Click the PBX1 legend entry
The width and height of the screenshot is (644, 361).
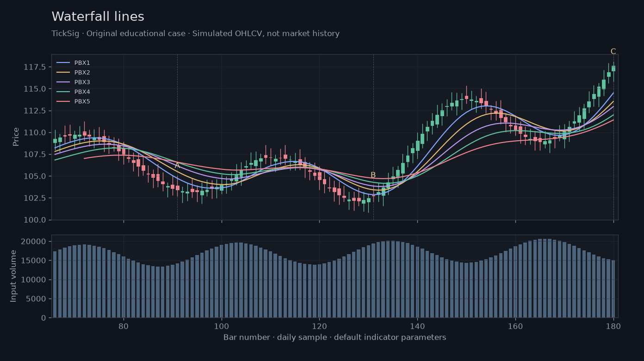[73, 62]
